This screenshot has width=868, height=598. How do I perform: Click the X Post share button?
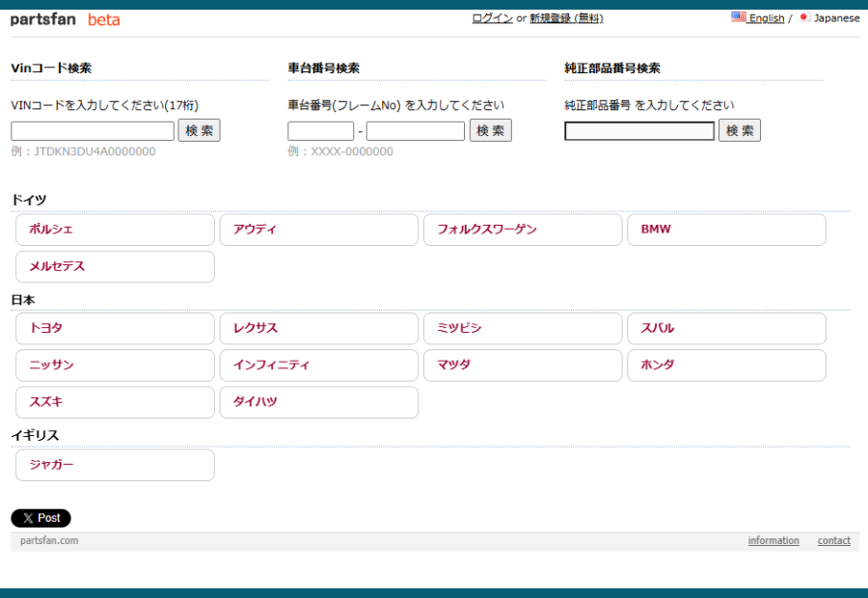pos(41,518)
